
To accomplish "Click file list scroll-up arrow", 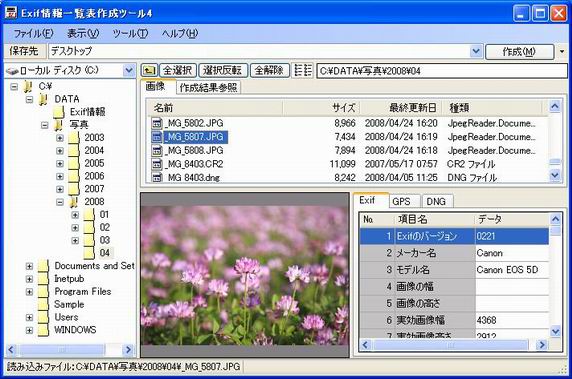I will [555, 107].
